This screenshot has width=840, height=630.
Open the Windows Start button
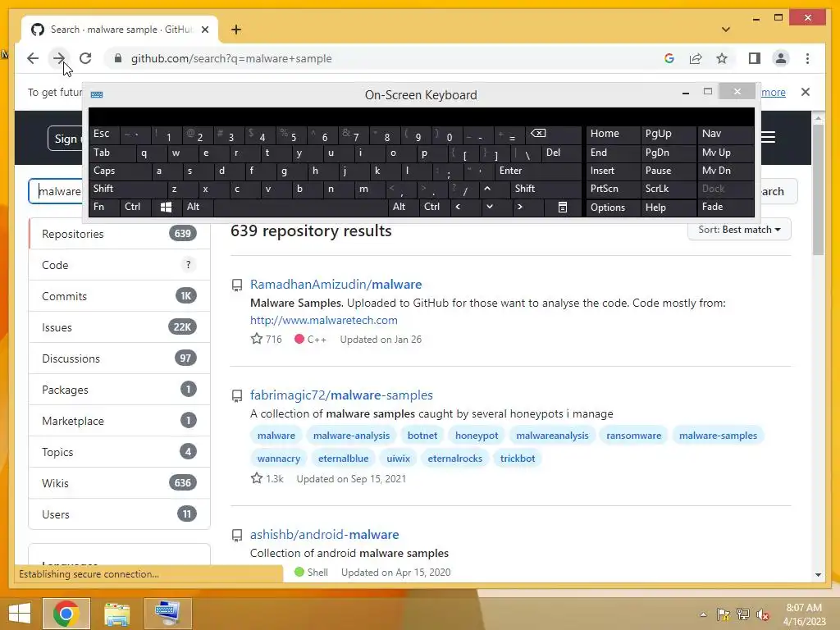[x=20, y=613]
